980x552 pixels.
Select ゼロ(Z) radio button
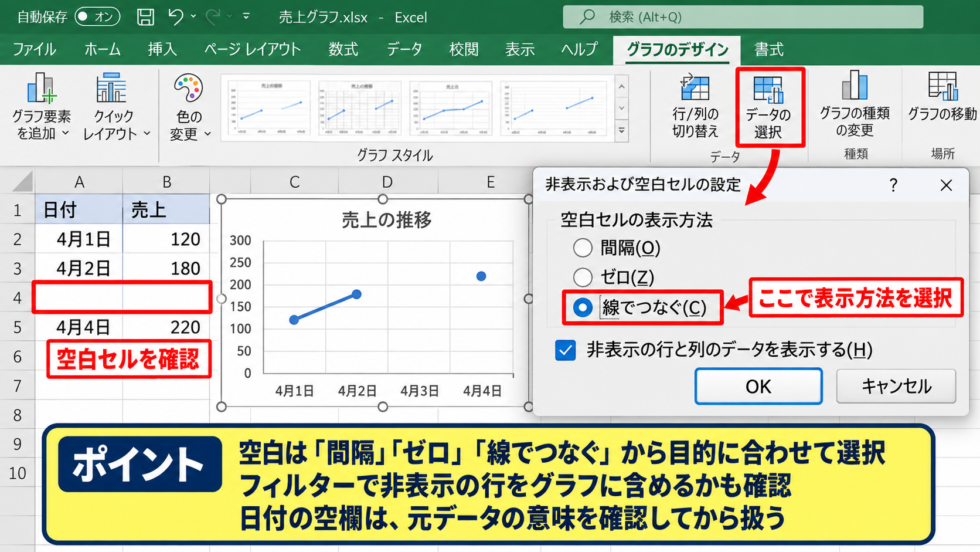[x=583, y=277]
